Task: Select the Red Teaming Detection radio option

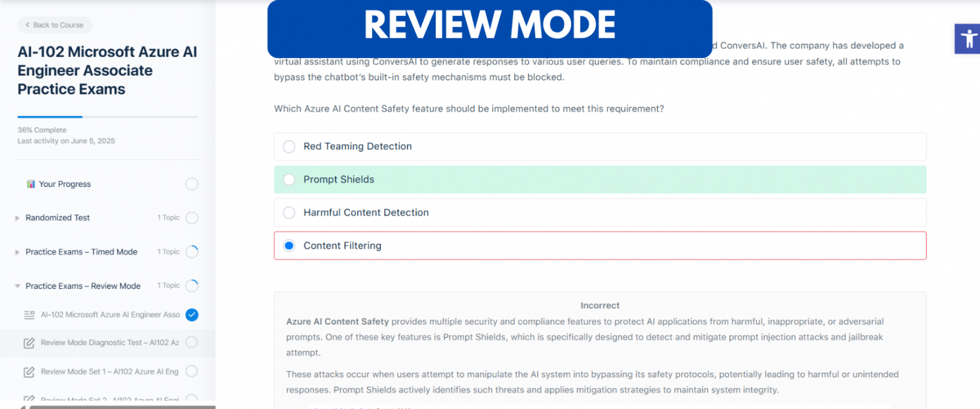Action: point(289,147)
